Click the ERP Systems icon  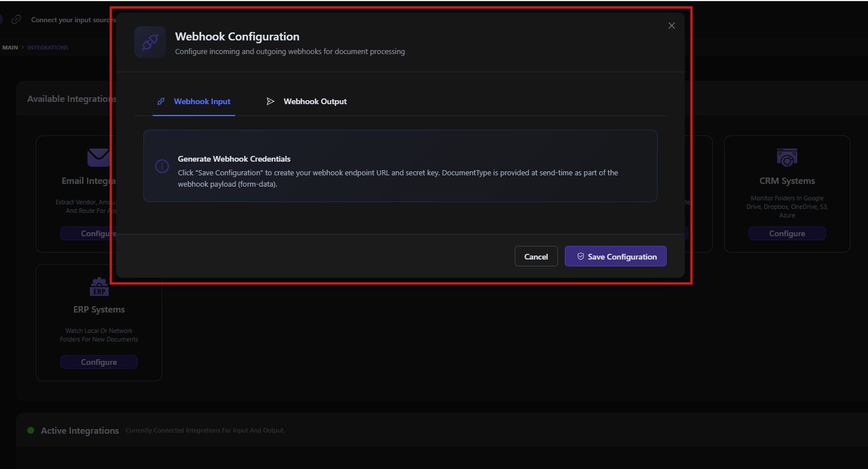tap(99, 287)
